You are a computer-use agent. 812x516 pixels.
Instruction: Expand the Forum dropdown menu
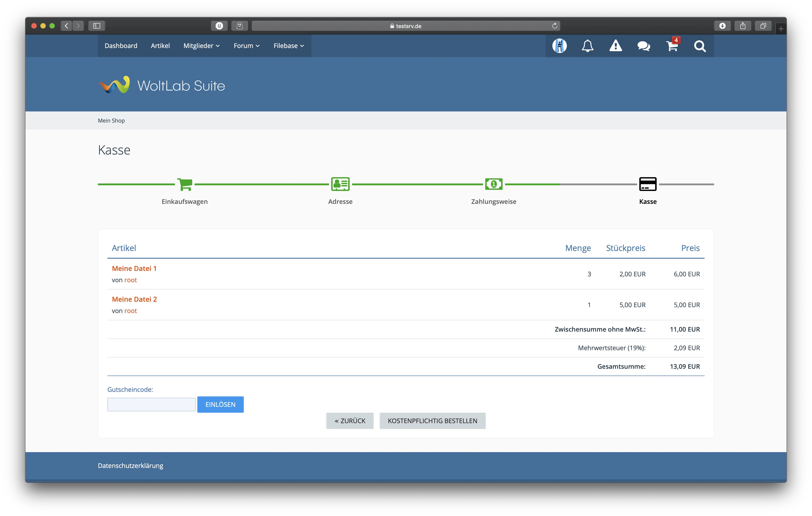246,46
